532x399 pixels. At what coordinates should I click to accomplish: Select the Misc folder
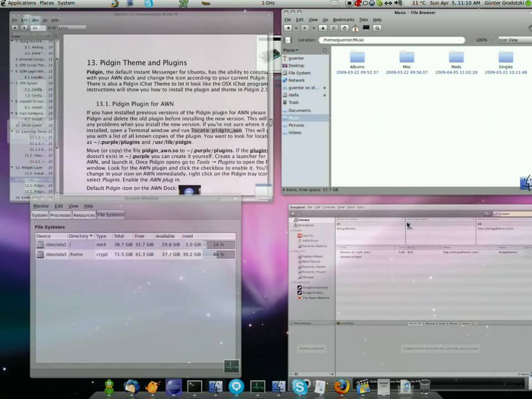click(x=406, y=62)
